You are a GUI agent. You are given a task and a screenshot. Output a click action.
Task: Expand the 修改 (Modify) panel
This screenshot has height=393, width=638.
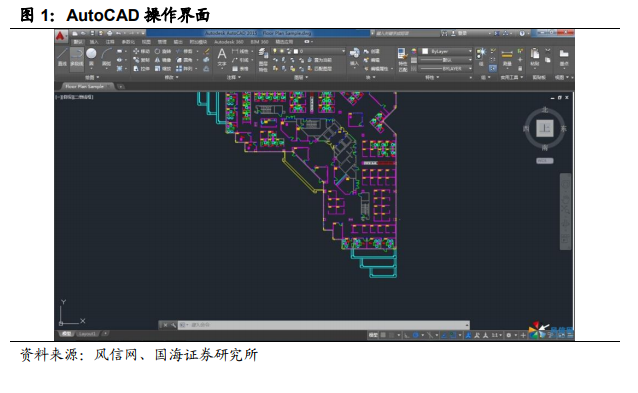pos(171,77)
